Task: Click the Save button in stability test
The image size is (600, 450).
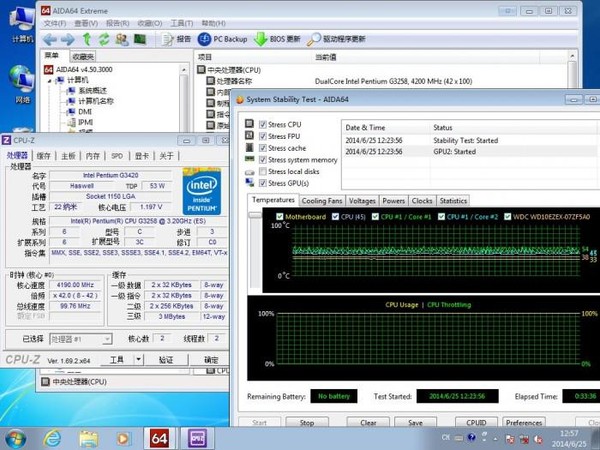Action: point(415,422)
